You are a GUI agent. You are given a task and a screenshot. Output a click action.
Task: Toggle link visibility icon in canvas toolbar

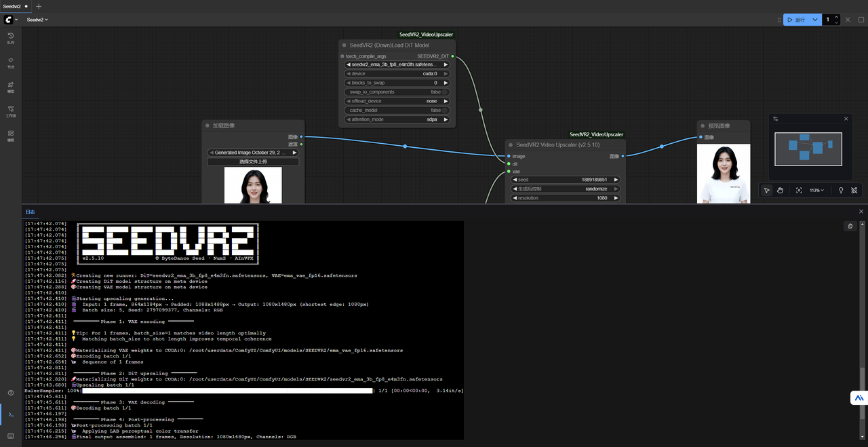(854, 191)
